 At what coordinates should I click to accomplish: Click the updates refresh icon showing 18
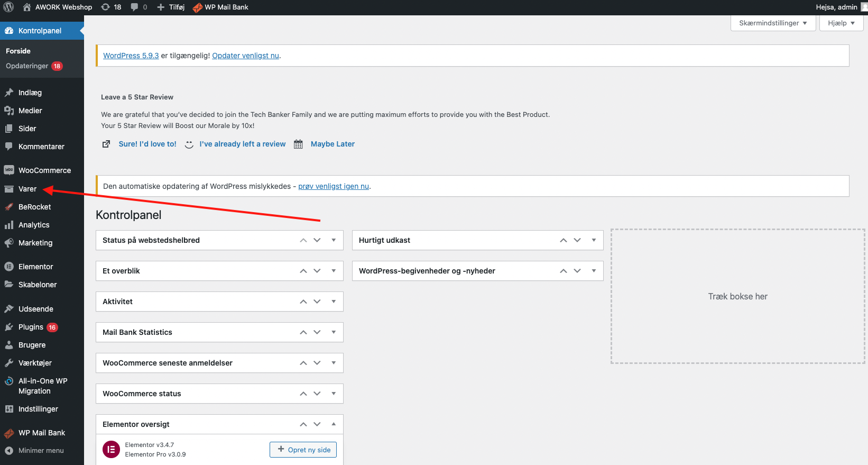tap(105, 7)
